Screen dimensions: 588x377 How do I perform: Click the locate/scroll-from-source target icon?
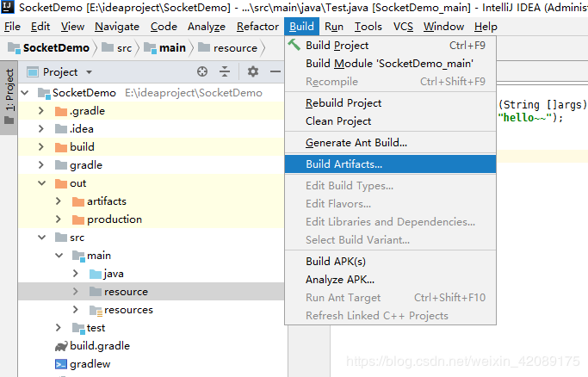(x=202, y=71)
